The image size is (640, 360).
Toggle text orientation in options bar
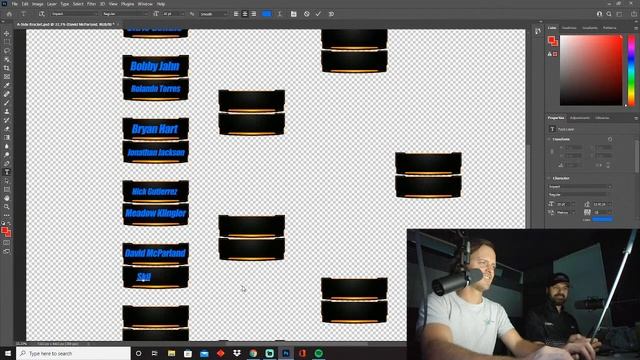[42, 14]
